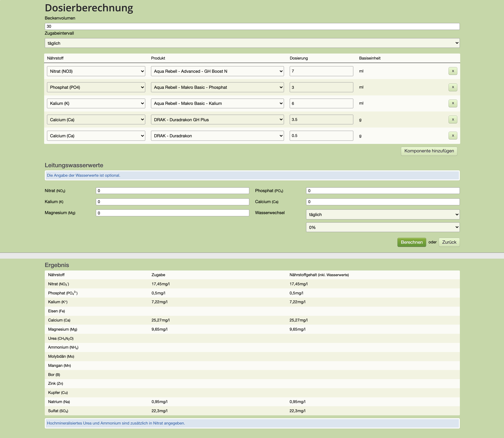The width and height of the screenshot is (504, 438).
Task: Click the Dosierberechnung page title
Action: click(x=89, y=8)
